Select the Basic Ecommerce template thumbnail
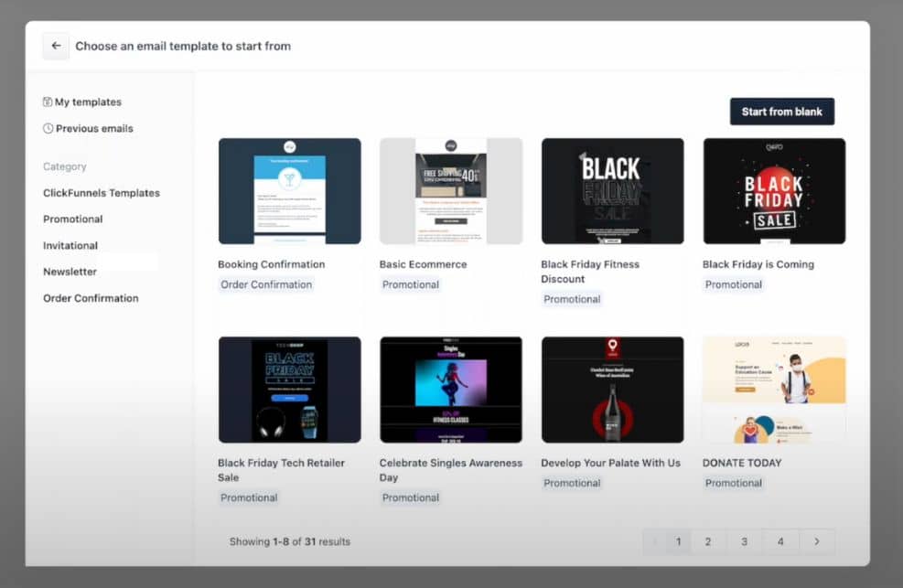 (x=451, y=191)
